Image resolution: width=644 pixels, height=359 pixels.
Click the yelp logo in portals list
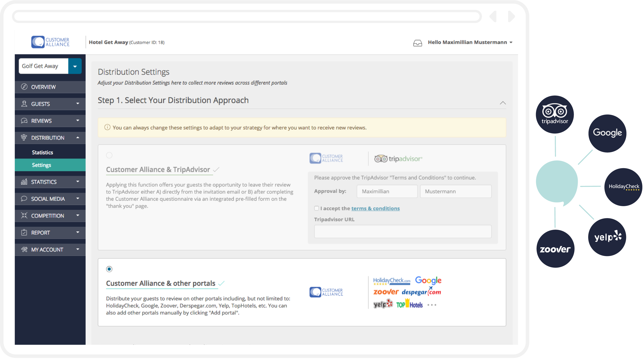tap(383, 304)
